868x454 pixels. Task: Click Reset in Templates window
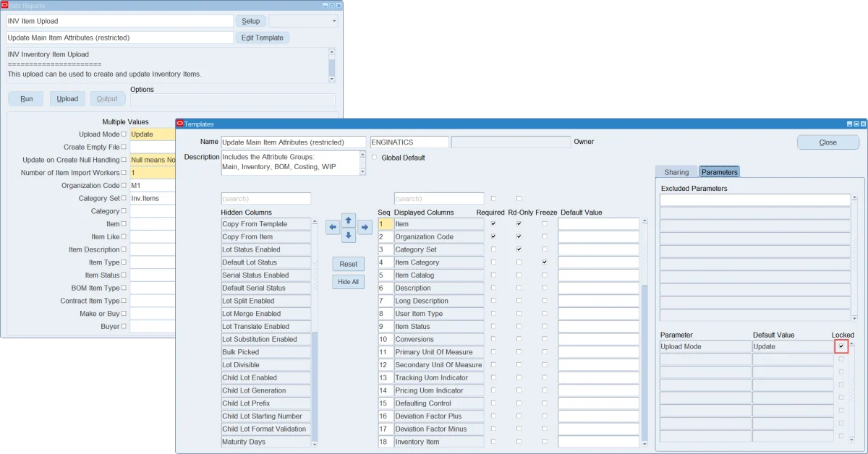pos(349,264)
